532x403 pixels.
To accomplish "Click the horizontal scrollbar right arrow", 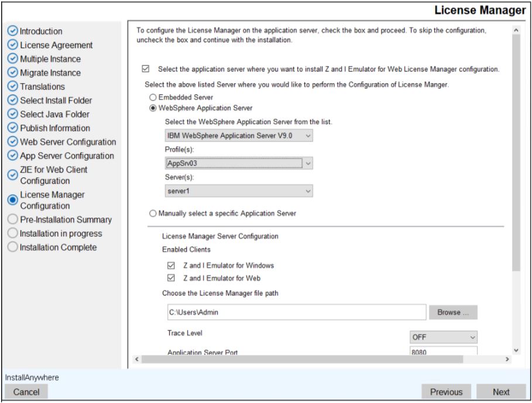I will [x=507, y=359].
